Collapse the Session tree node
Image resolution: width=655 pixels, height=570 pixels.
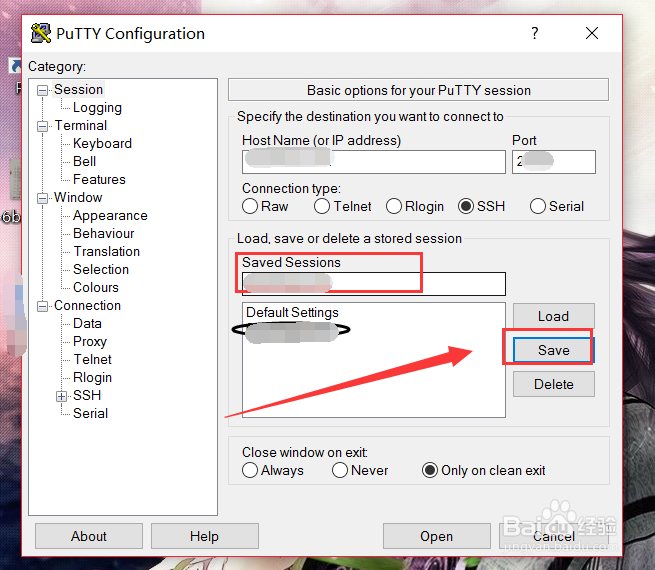click(42, 90)
